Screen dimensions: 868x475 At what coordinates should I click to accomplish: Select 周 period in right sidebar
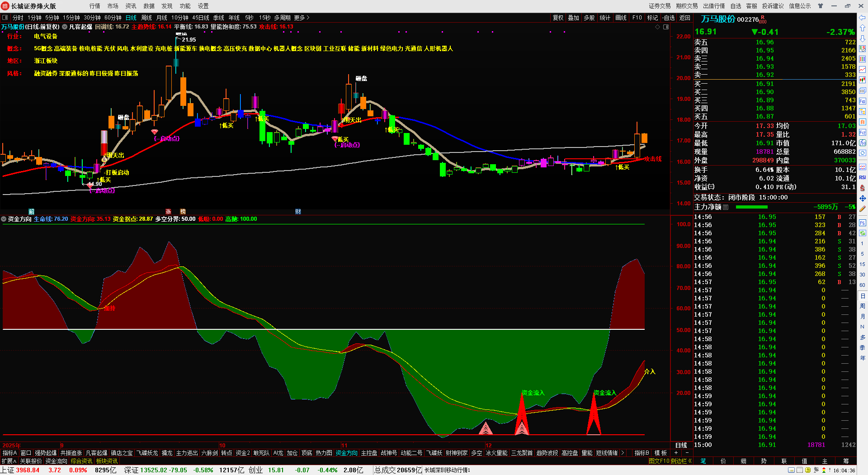pyautogui.click(x=863, y=306)
